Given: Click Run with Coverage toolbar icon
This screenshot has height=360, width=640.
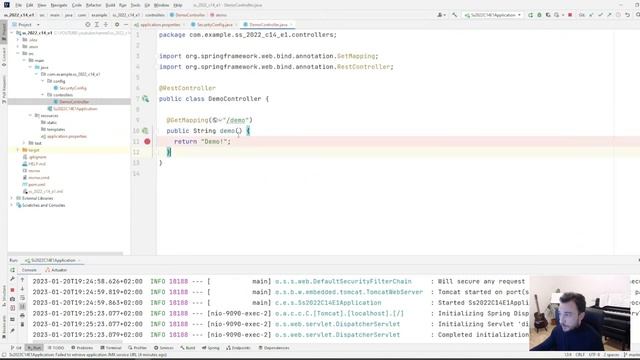Looking at the screenshot, I should click(548, 15).
